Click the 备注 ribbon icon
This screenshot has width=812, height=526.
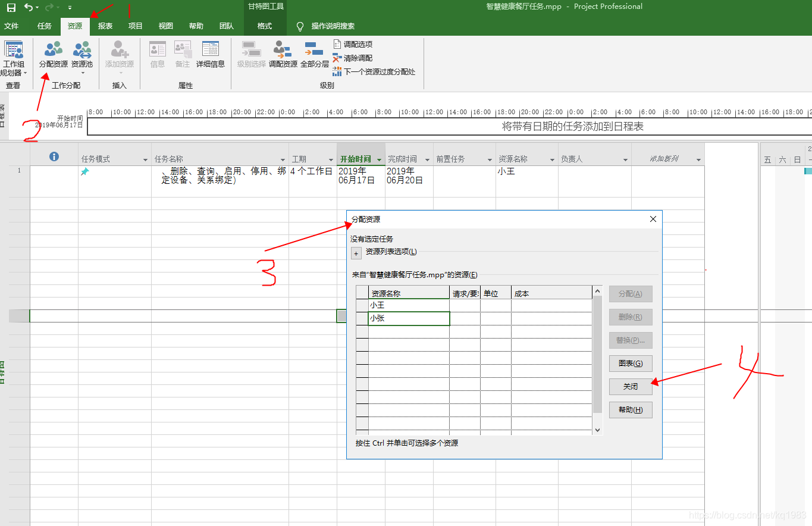[x=183, y=55]
